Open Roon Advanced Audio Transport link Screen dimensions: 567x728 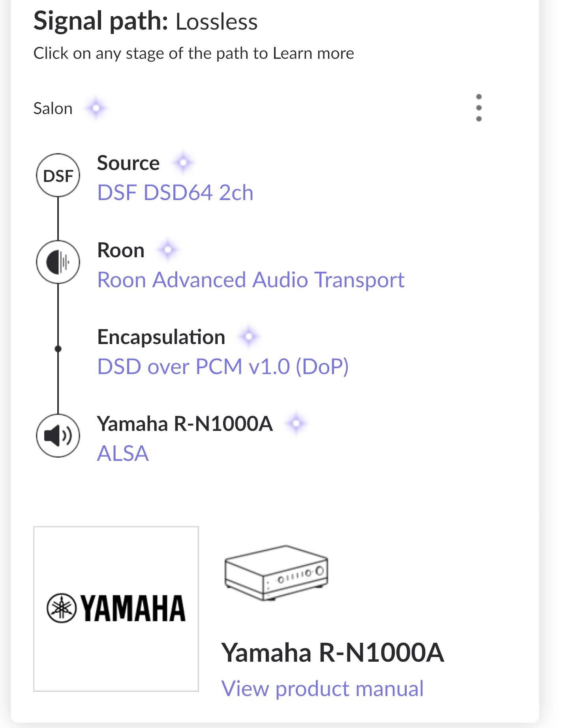point(251,280)
